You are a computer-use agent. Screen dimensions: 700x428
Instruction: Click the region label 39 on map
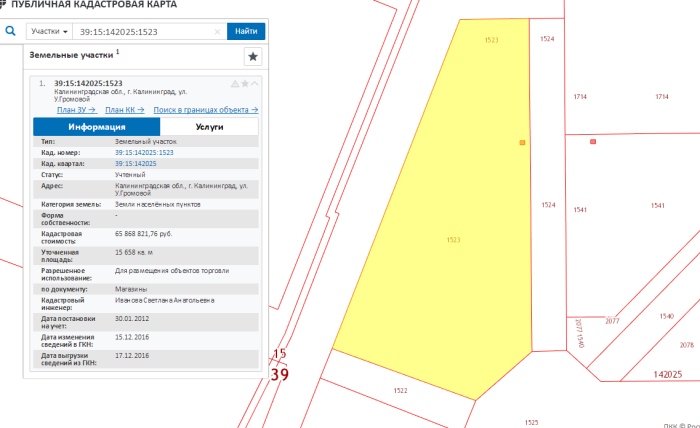[x=279, y=374]
